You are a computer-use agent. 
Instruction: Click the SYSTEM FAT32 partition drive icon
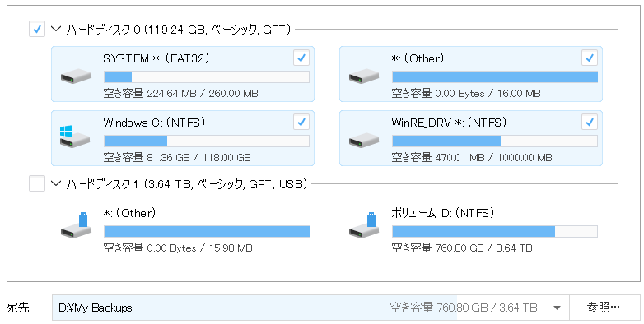[76, 76]
